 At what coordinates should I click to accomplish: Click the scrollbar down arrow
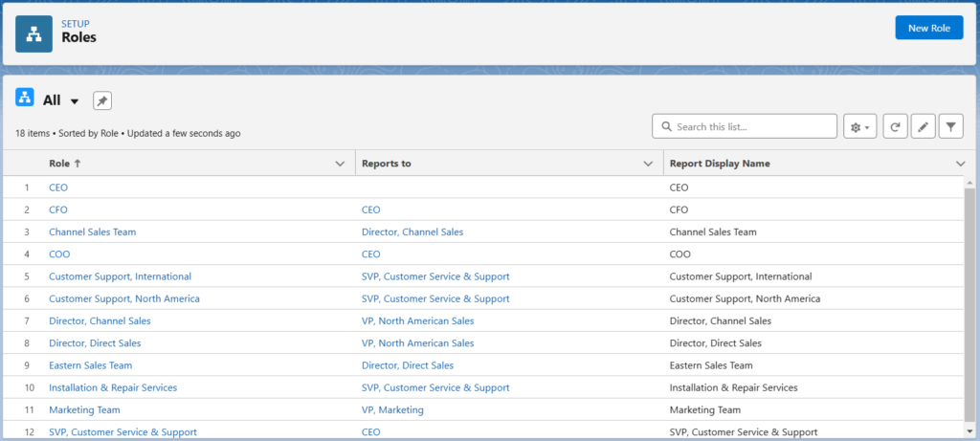tap(970, 431)
